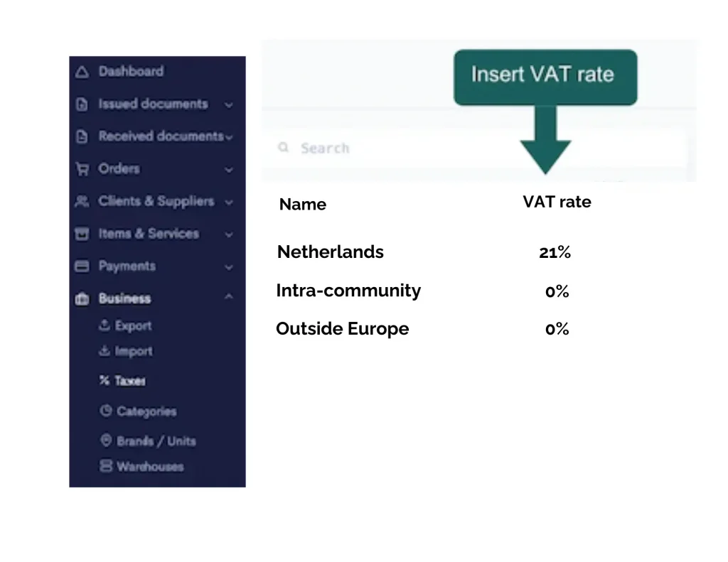728x562 pixels.
Task: Expand the Clients & Suppliers section
Action: tap(228, 201)
